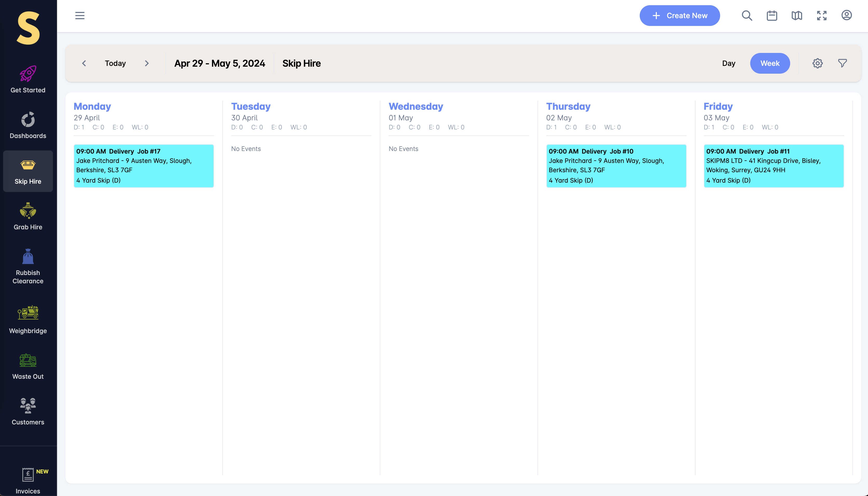Image resolution: width=868 pixels, height=496 pixels.
Task: Open Invoices section
Action: coord(28,481)
